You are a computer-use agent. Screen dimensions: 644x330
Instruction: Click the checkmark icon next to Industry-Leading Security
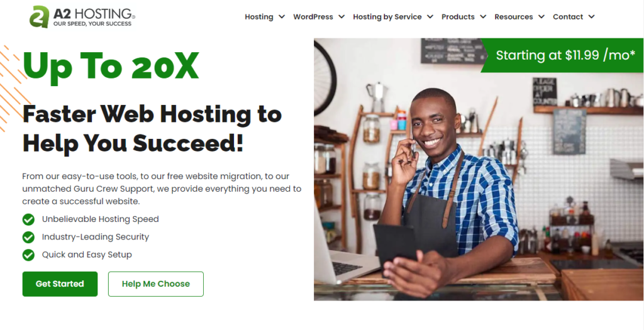28,237
